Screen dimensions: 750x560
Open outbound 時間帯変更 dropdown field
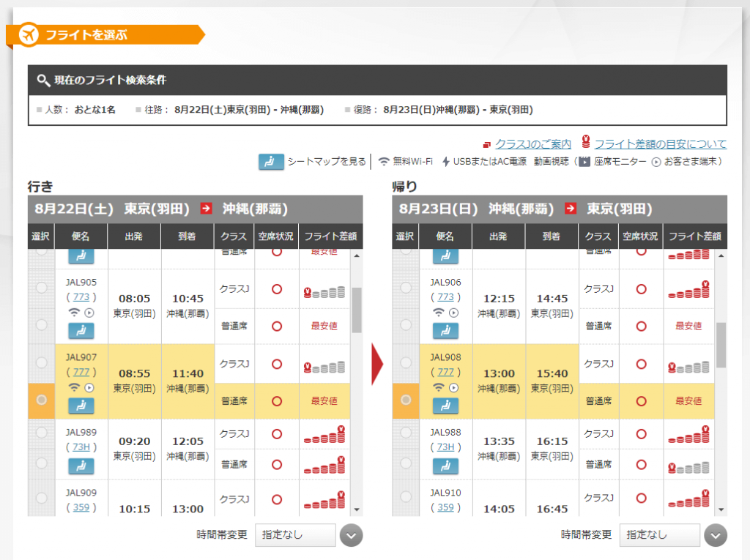(295, 535)
